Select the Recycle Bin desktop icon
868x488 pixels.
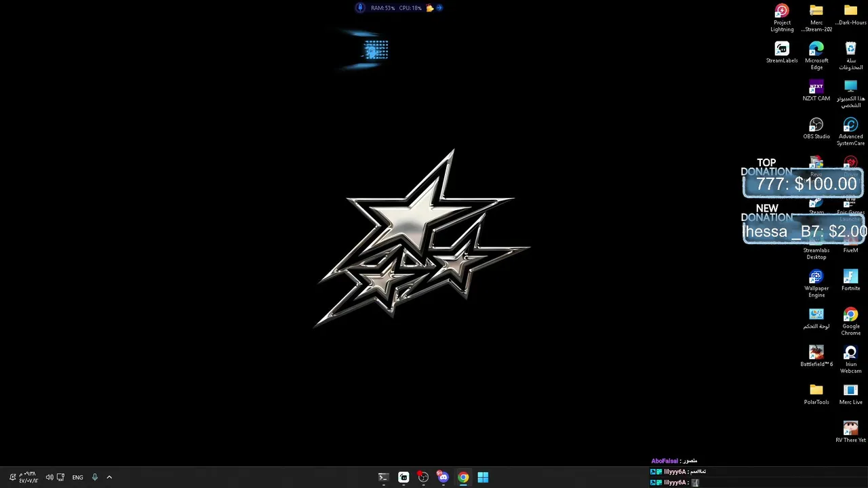(850, 56)
